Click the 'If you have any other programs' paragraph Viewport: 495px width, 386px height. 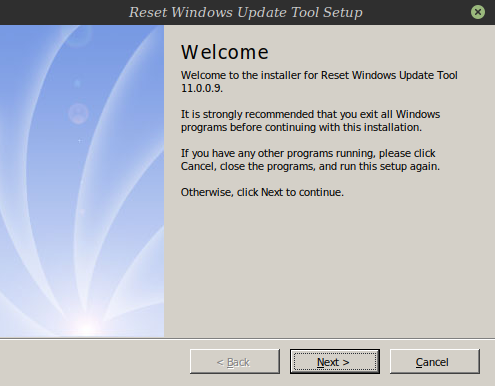coord(310,160)
